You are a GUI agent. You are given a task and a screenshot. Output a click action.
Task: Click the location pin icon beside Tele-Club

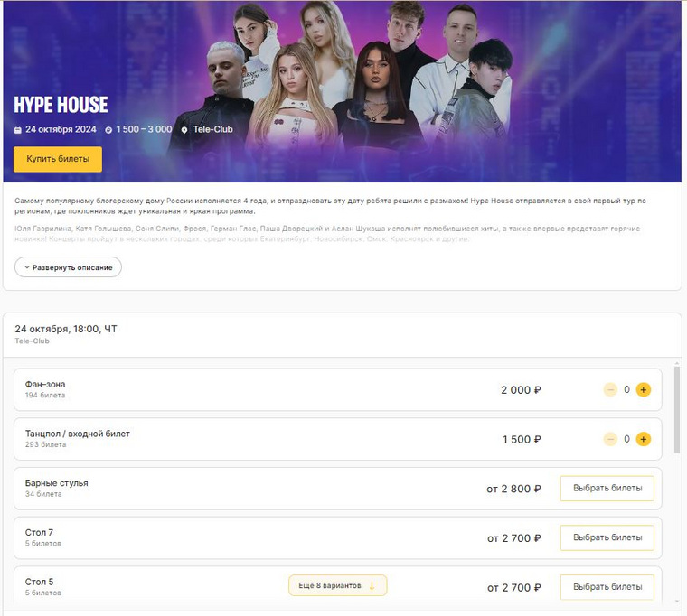(184, 130)
